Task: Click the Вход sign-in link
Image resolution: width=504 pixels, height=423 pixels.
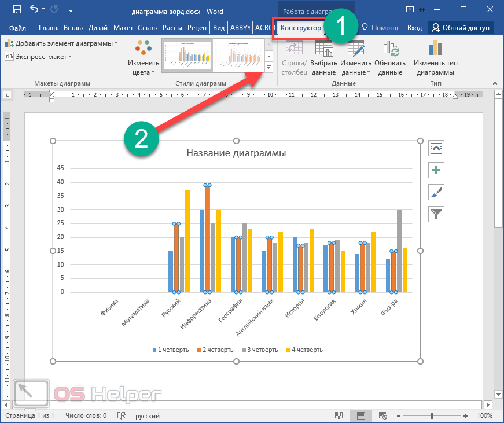Action: tap(414, 28)
